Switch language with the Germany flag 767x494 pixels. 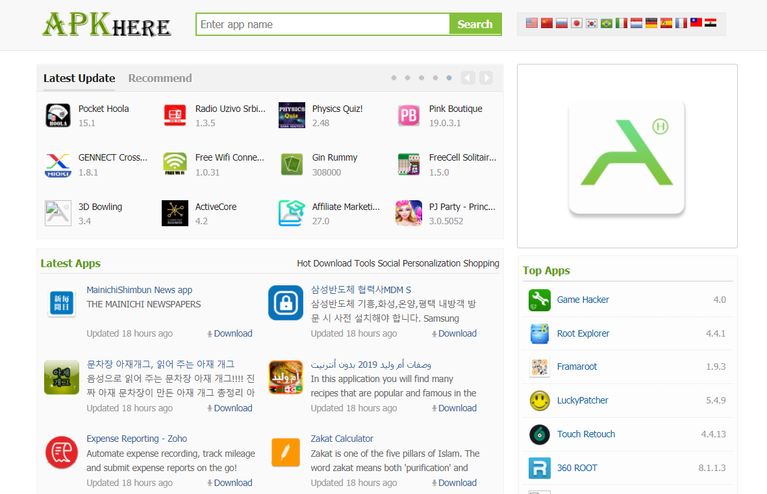pyautogui.click(x=651, y=23)
